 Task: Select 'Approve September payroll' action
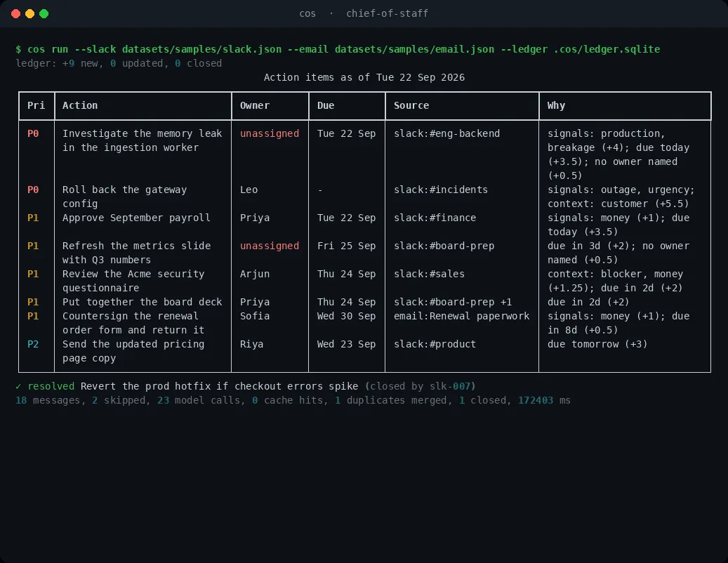point(136,218)
